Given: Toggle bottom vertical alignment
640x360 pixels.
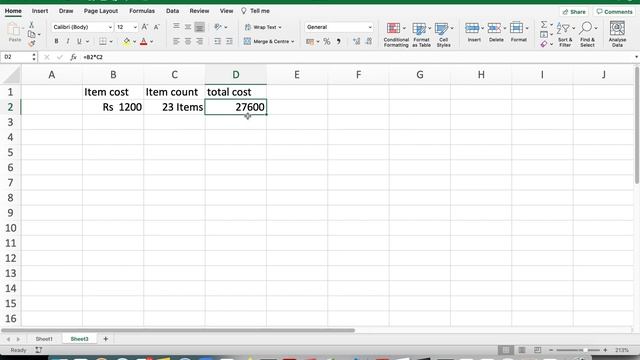Looking at the screenshot, I should coord(199,27).
